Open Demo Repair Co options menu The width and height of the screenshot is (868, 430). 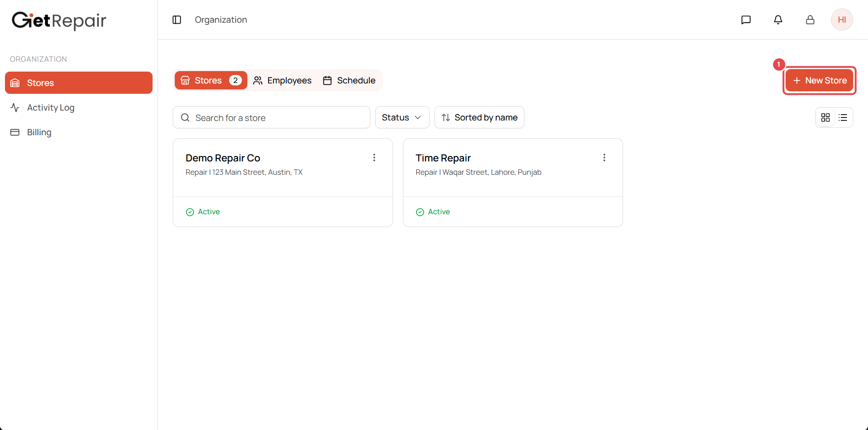tap(374, 157)
